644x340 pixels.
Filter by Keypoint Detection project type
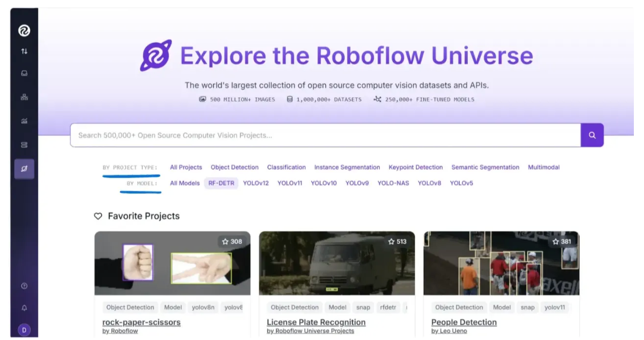(x=415, y=167)
